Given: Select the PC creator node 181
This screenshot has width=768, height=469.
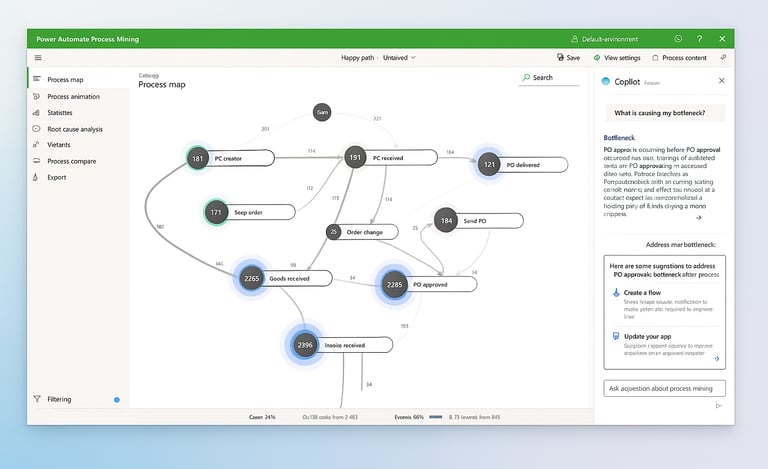Looking at the screenshot, I should point(230,158).
